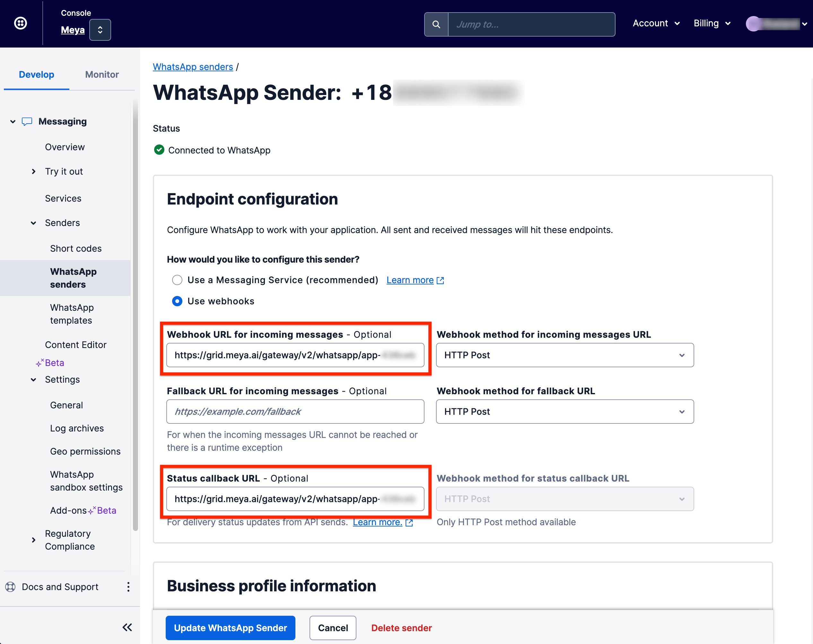Viewport: 813px width, 644px height.
Task: Open Learn more about delivery status
Action: pyautogui.click(x=378, y=522)
